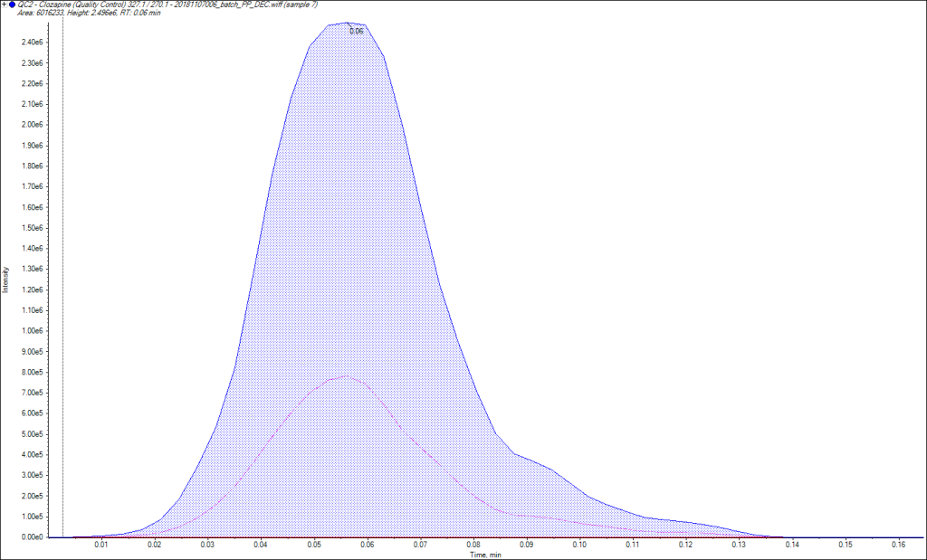The height and width of the screenshot is (560, 927).
Task: Click the blue circle trace color marker
Action: [x=13, y=5]
